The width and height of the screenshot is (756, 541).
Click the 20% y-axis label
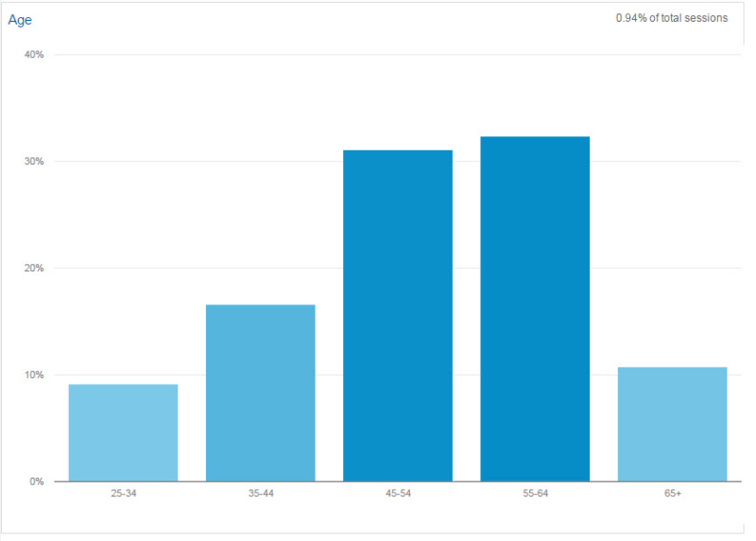(34, 268)
